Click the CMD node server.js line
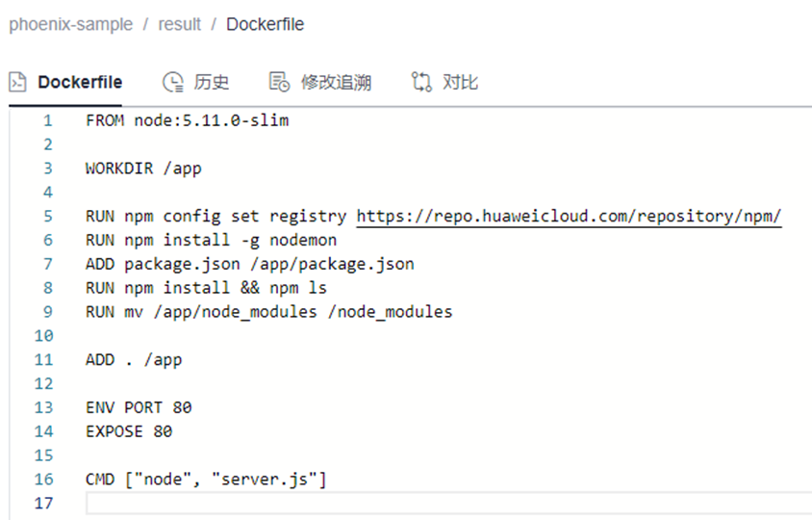Image resolution: width=812 pixels, height=520 pixels. point(206,479)
